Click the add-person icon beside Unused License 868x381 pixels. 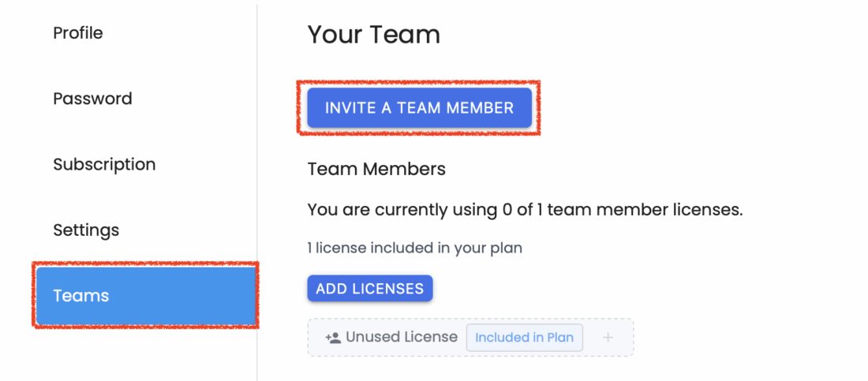333,338
